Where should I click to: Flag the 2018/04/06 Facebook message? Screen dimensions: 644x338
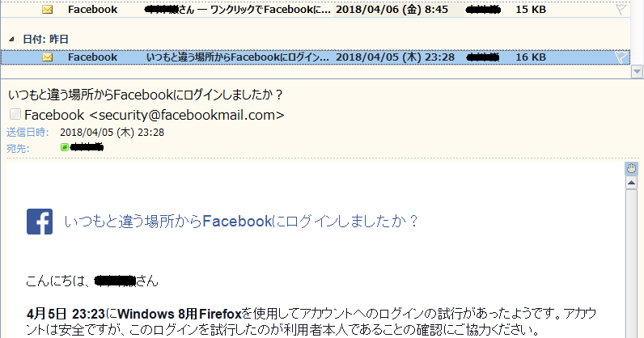(x=621, y=10)
